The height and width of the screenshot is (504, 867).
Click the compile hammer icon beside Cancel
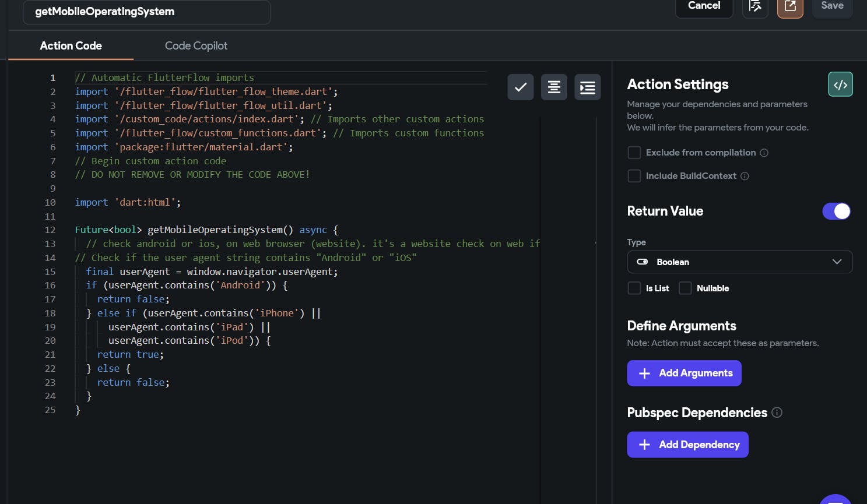pyautogui.click(x=755, y=6)
